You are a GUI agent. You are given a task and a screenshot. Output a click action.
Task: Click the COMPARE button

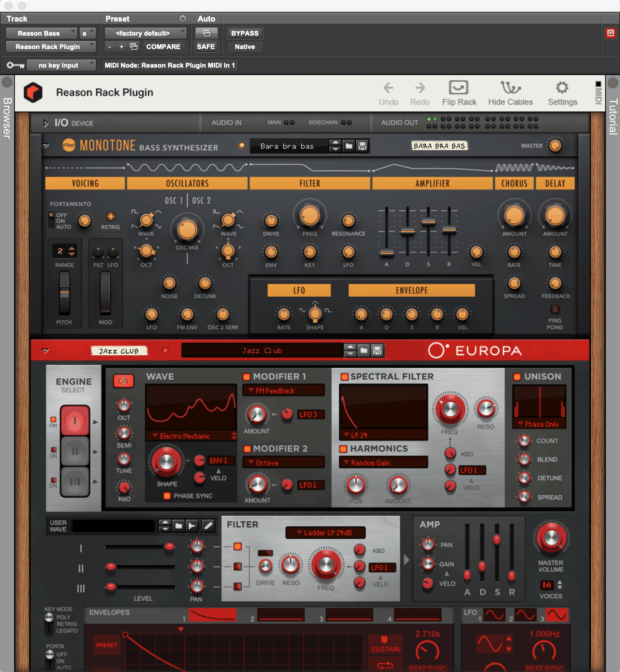tap(163, 46)
